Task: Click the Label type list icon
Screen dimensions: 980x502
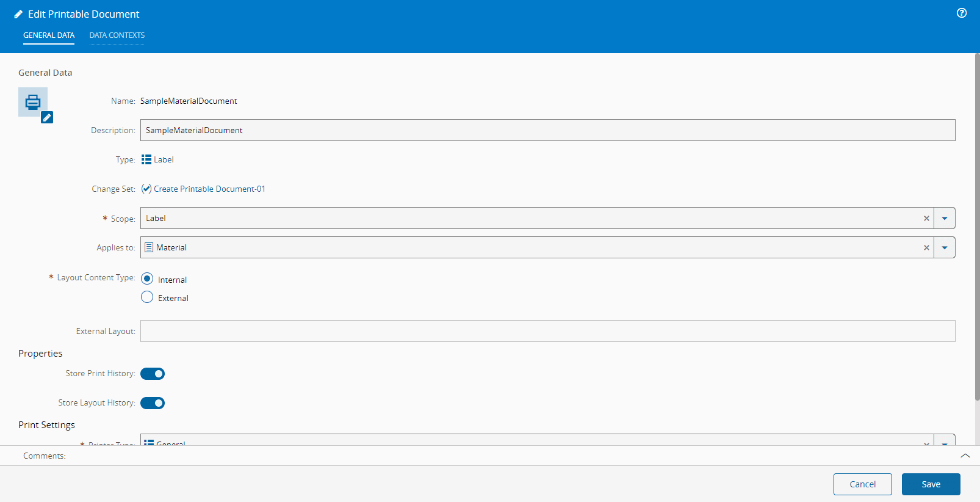Action: point(146,159)
